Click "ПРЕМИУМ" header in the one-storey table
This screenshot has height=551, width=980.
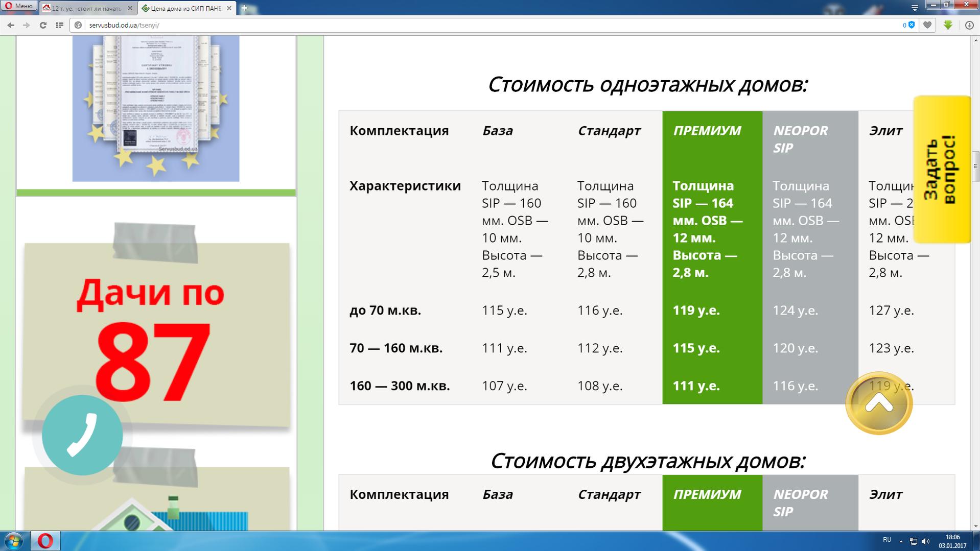(707, 131)
